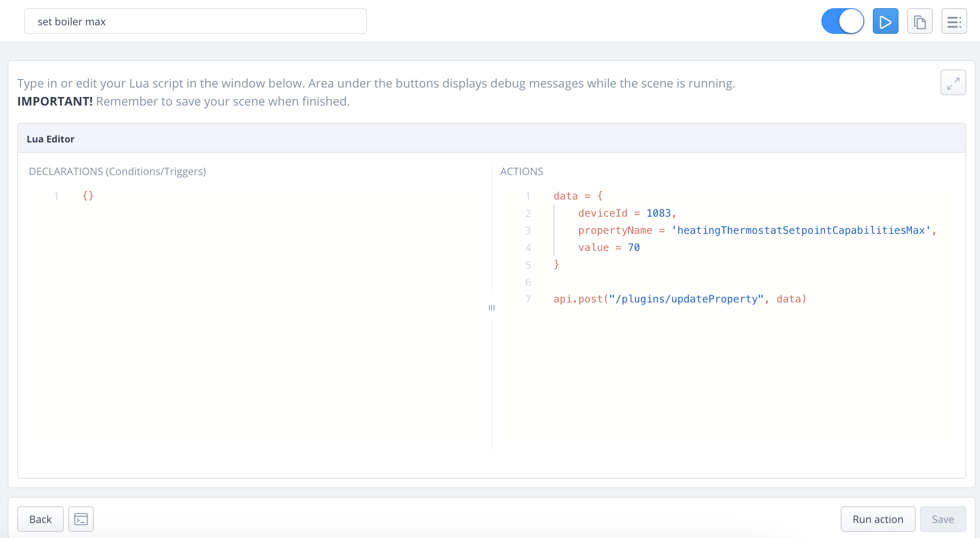Viewport: 980px width, 538px height.
Task: Click the Lua Editor panel header
Action: pos(491,139)
